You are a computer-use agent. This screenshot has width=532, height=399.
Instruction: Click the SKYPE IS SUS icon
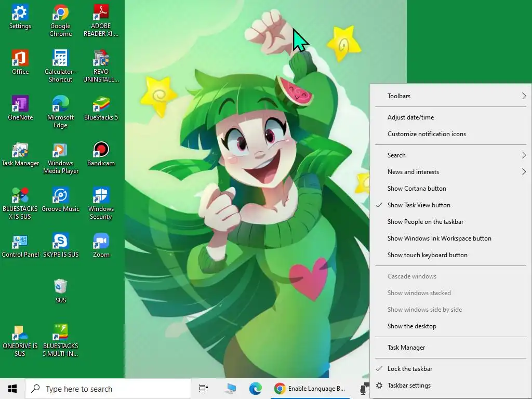tap(60, 246)
